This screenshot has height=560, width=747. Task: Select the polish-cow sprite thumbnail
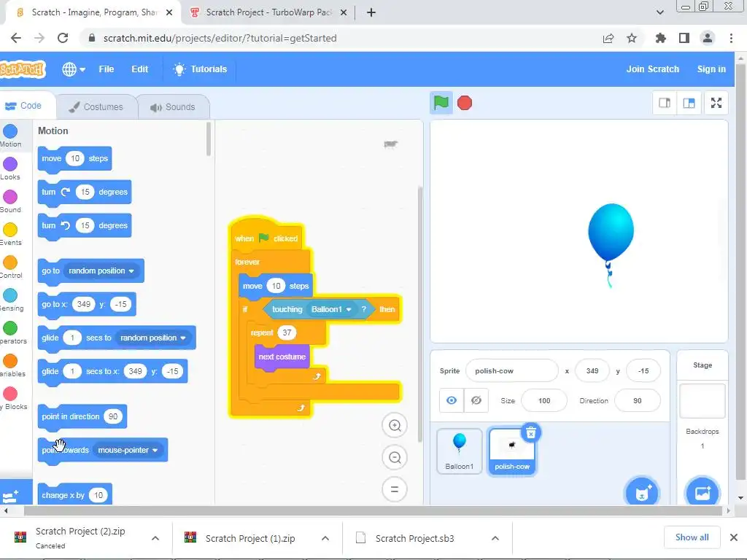(512, 451)
